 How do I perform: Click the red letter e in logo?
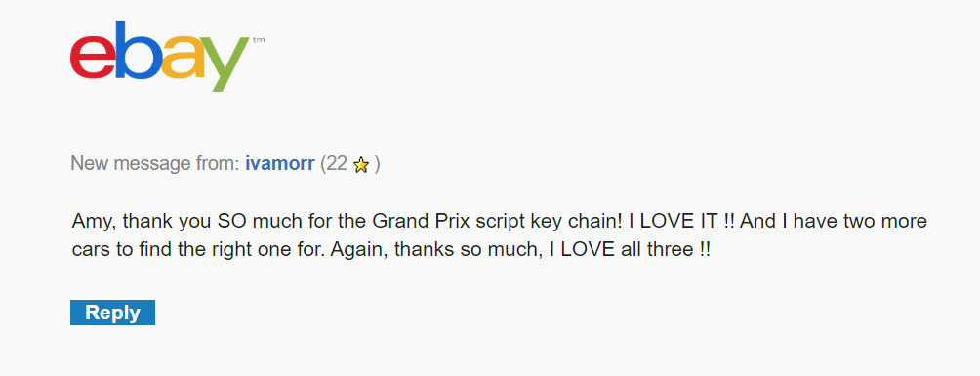coord(93,57)
